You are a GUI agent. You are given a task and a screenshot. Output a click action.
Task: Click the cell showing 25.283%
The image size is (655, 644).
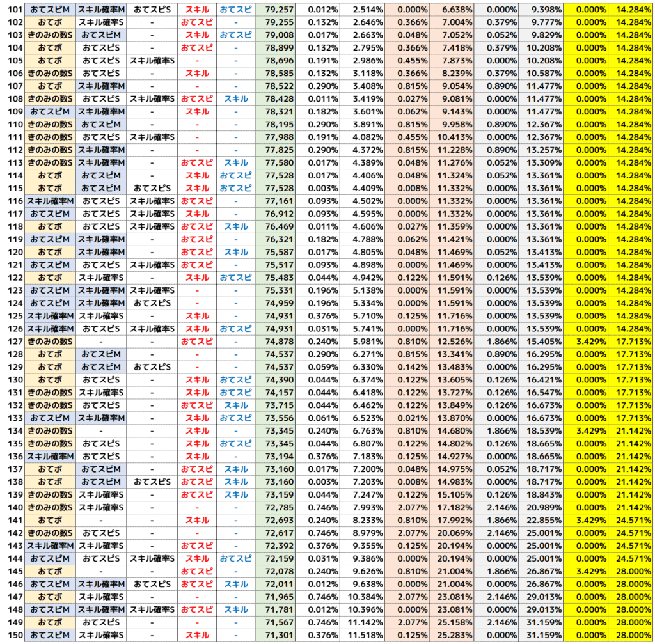coord(451,635)
